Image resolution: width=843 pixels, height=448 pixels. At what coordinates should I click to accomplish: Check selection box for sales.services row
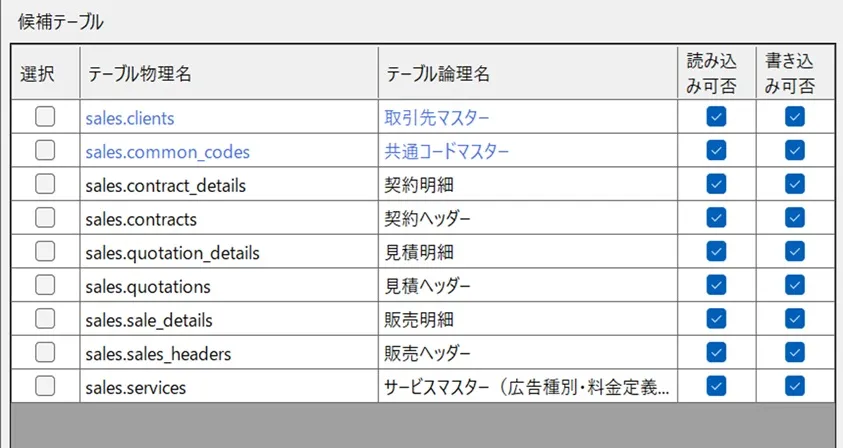pyautogui.click(x=45, y=386)
